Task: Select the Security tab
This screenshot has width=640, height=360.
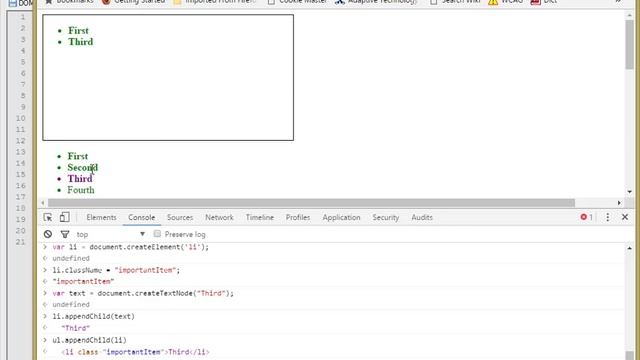Action: pos(386,217)
